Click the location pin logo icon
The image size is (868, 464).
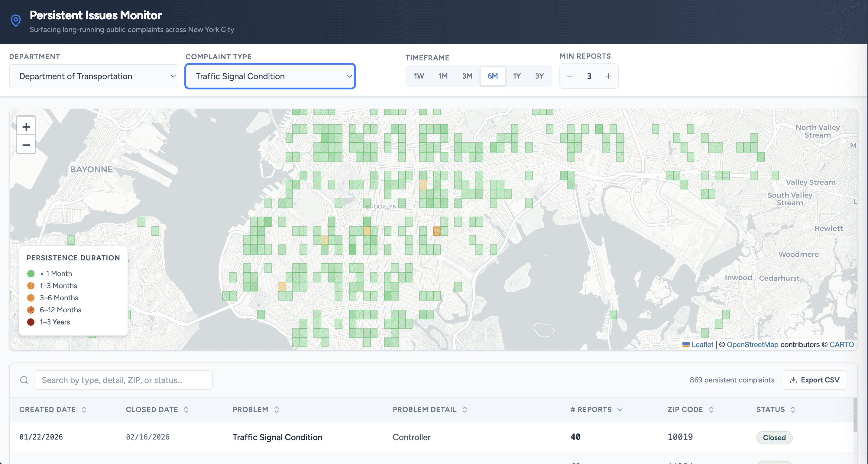(15, 21)
